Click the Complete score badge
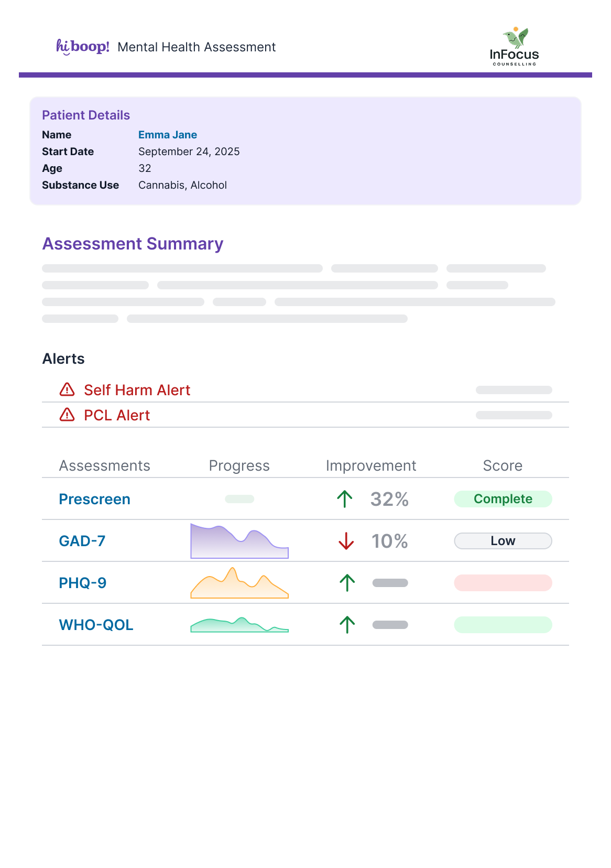Screen dimensions: 611x868 coord(503,499)
